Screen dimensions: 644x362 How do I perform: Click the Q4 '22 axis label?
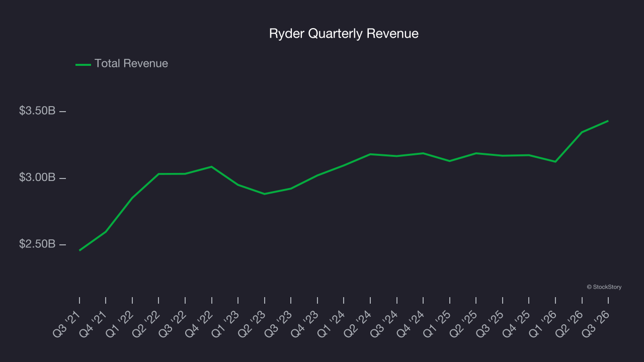[199, 324]
